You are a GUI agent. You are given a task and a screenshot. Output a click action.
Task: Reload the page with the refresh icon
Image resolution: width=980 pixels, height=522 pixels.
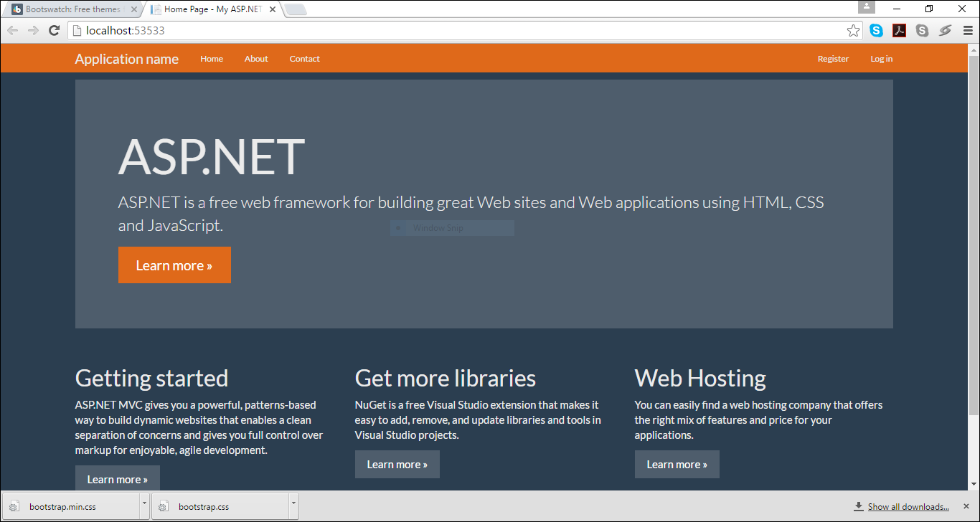54,30
